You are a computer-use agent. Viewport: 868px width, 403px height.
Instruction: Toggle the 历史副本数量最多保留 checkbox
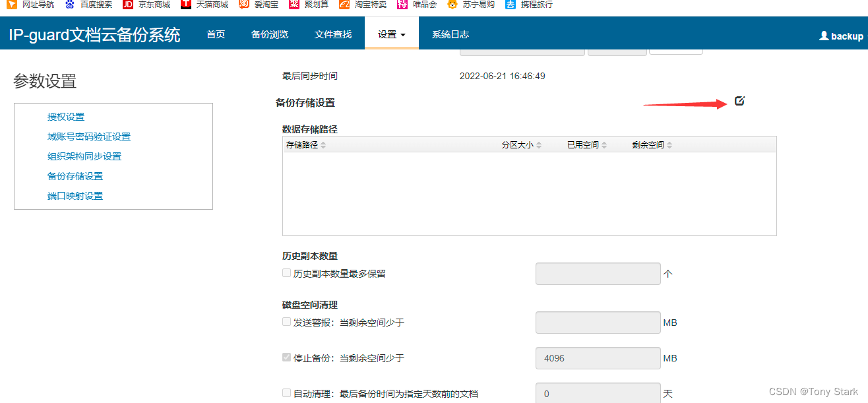tap(286, 273)
